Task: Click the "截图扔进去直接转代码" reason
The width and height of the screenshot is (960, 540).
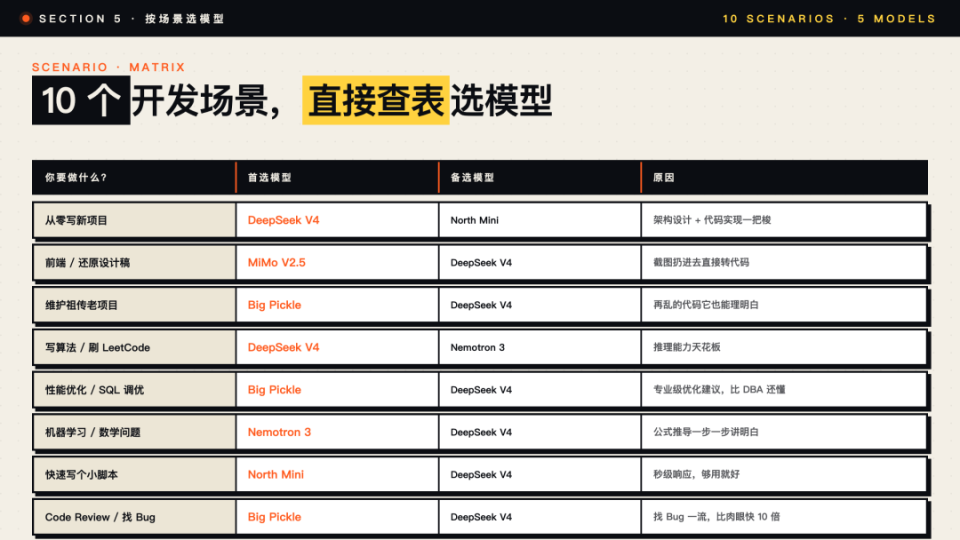Action: click(x=701, y=263)
